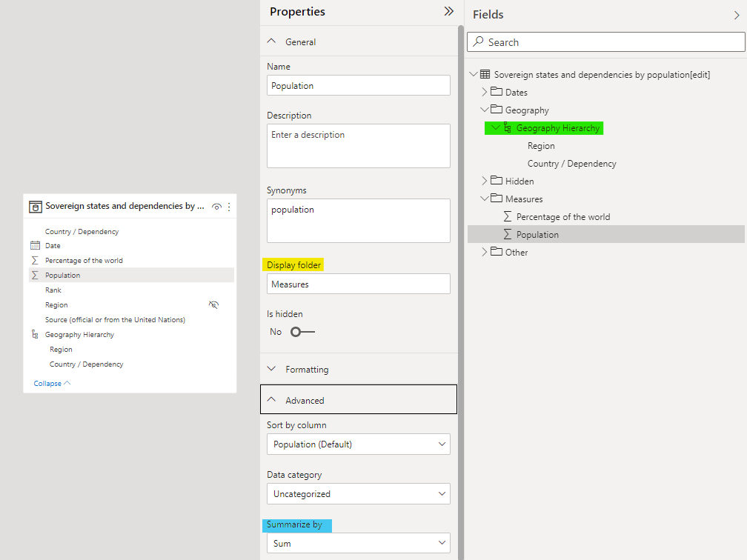Viewport: 747px width, 560px height.
Task: Click the Date calendar icon in table card
Action: (35, 245)
